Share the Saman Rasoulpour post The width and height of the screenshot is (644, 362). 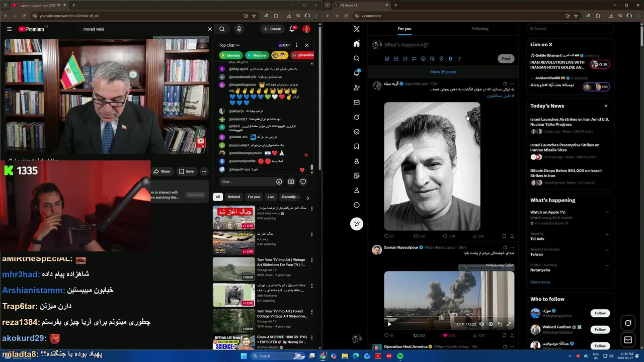[512, 335]
